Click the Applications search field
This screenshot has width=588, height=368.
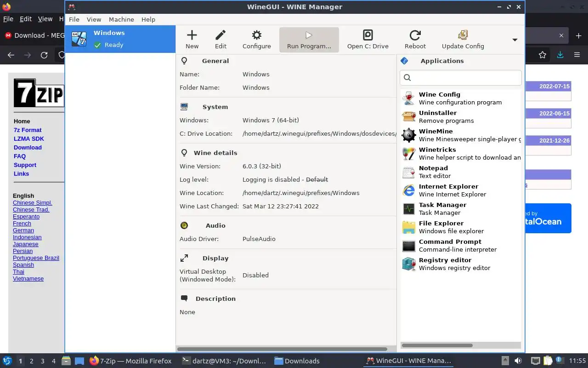pyautogui.click(x=461, y=77)
